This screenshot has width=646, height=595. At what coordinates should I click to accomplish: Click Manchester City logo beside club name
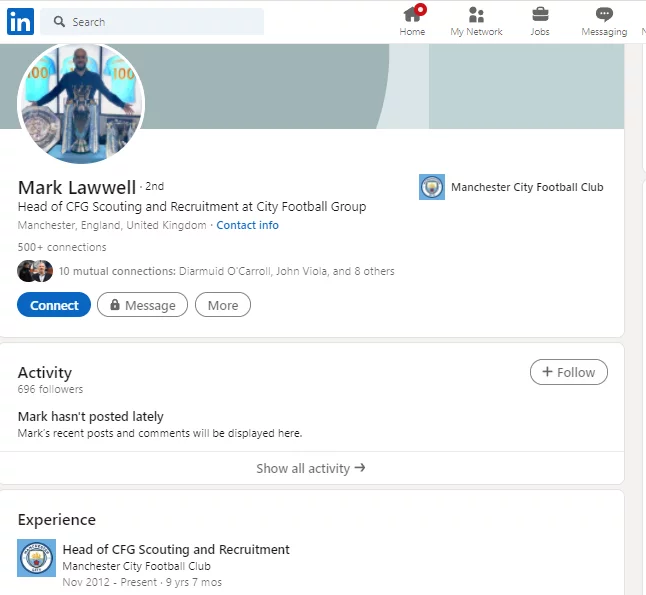point(431,187)
